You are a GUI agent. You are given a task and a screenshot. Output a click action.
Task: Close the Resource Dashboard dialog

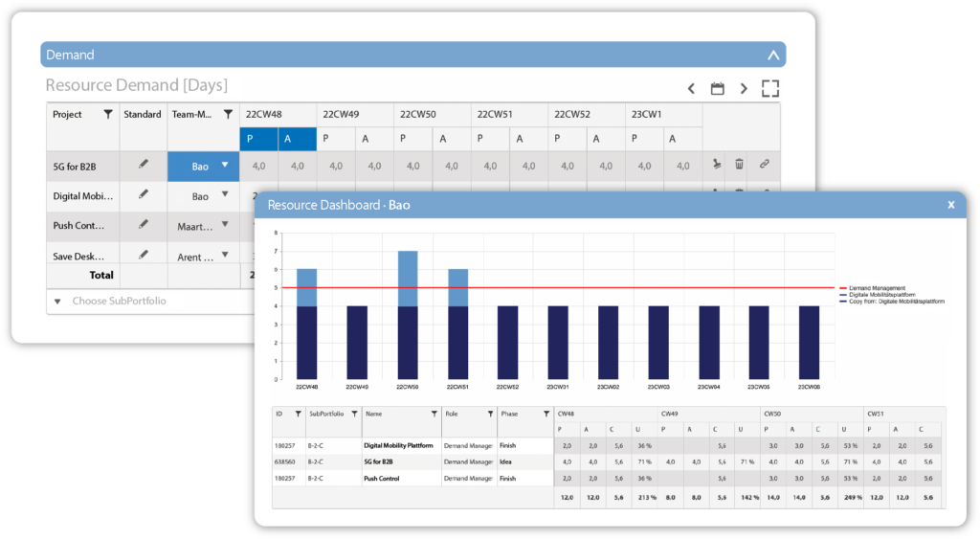(950, 205)
